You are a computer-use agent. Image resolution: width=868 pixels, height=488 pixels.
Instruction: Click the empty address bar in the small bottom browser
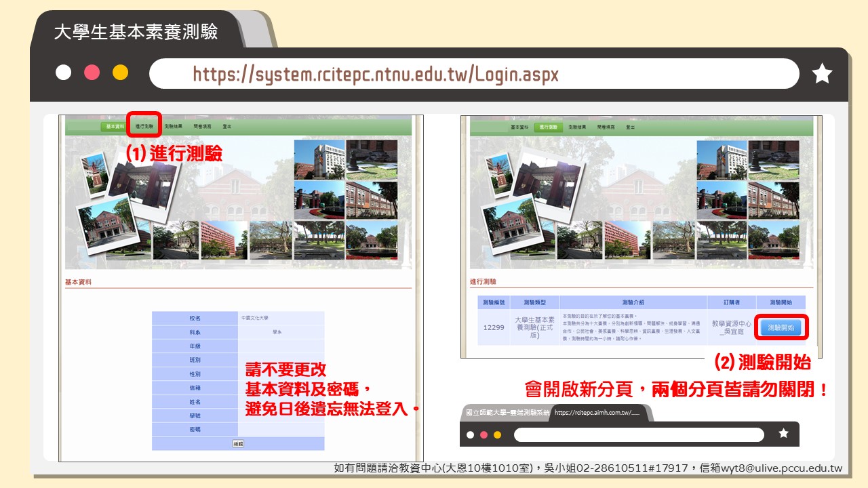(x=639, y=434)
